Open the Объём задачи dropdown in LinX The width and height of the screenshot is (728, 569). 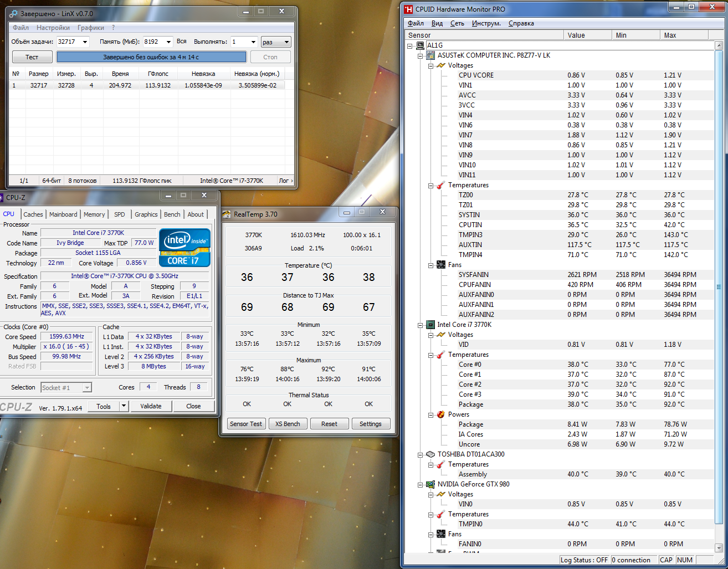(x=85, y=42)
